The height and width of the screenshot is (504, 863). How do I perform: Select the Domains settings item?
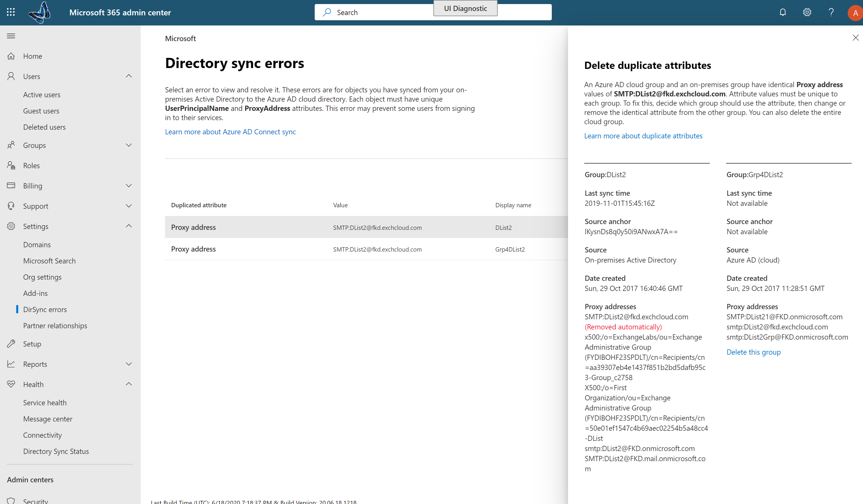(36, 244)
